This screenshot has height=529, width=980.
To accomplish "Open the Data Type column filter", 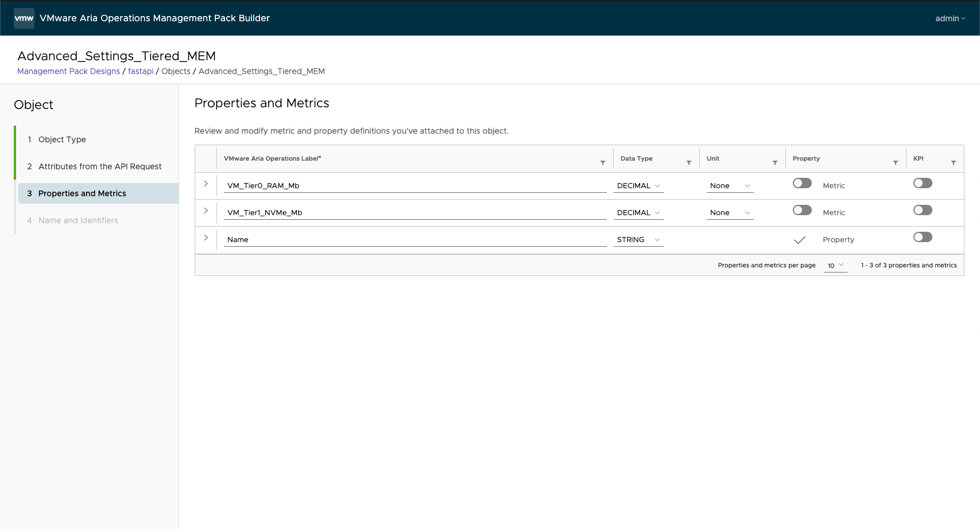I will tap(688, 163).
